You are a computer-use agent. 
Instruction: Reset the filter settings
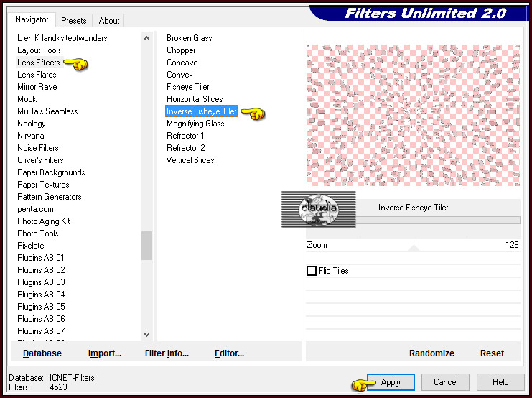click(492, 353)
